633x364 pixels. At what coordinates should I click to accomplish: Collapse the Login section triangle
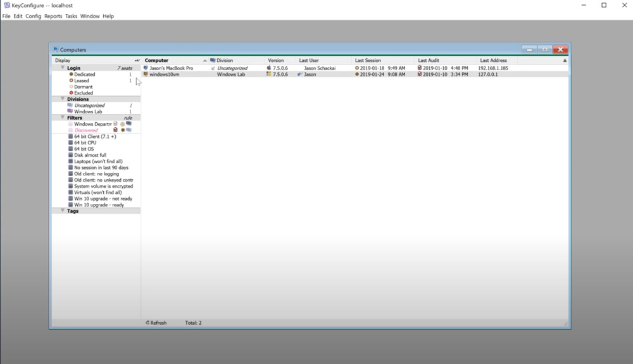pos(63,68)
